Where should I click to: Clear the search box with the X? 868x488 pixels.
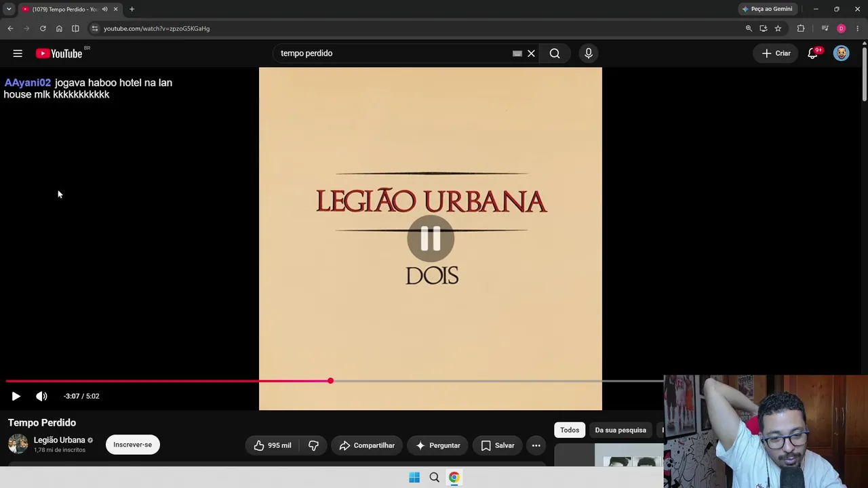531,54
